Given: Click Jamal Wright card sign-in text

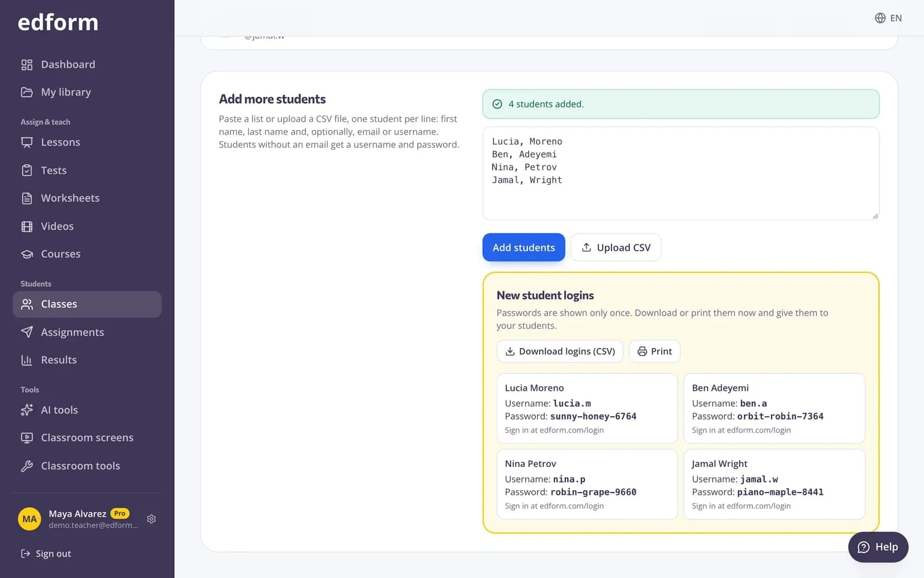Looking at the screenshot, I should 741,506.
